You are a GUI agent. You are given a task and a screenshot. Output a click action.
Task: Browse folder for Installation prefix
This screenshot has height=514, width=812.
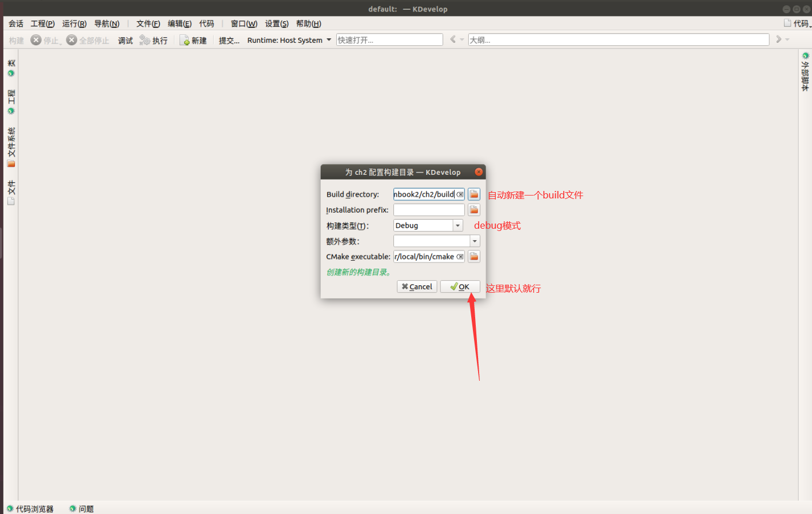point(474,210)
